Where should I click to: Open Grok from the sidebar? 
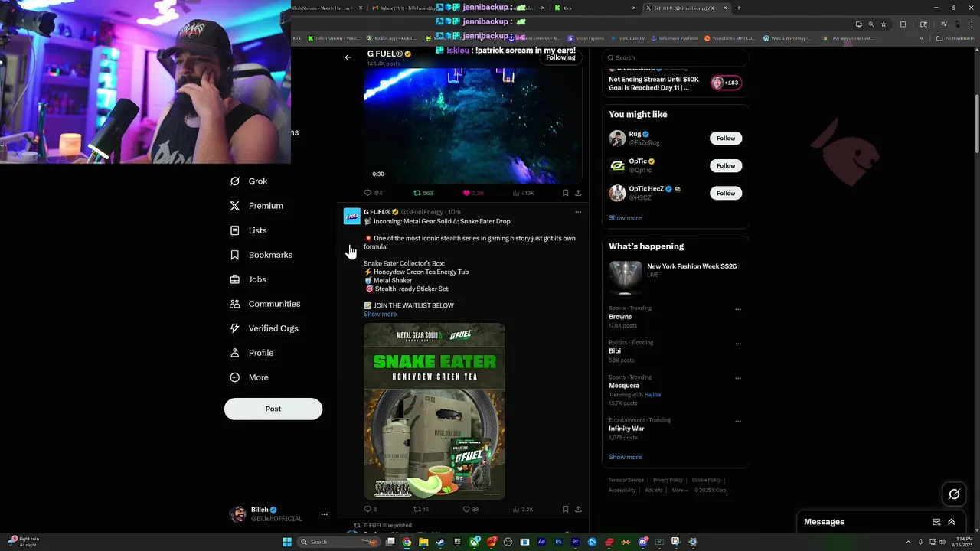click(x=249, y=181)
